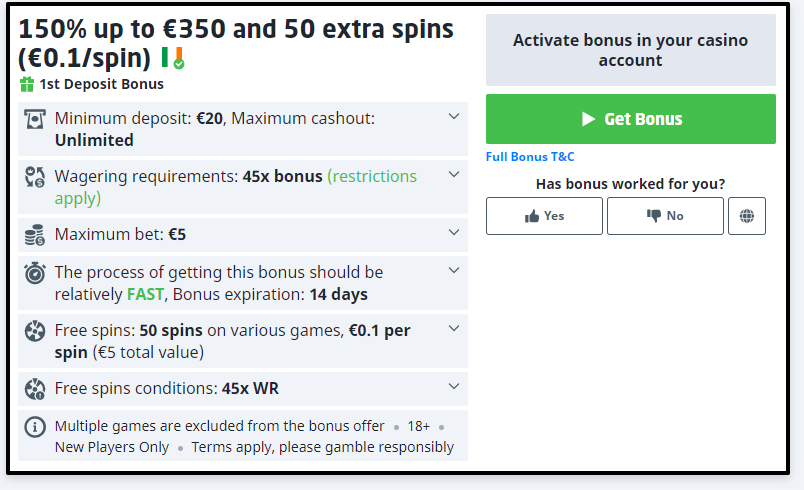The width and height of the screenshot is (804, 490).
Task: Click the stopwatch bonus expiration icon
Action: coord(35,273)
